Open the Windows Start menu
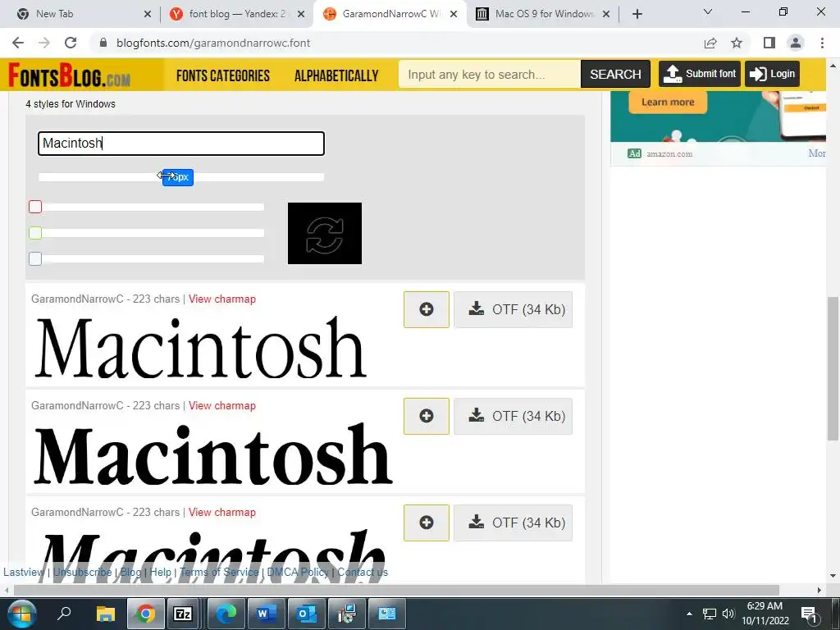This screenshot has width=840, height=630. (21, 614)
